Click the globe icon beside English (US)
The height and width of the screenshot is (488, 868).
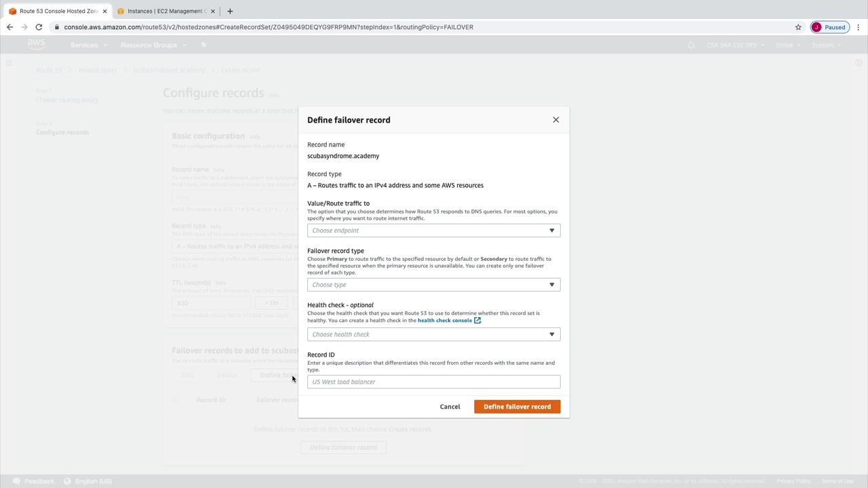67,481
